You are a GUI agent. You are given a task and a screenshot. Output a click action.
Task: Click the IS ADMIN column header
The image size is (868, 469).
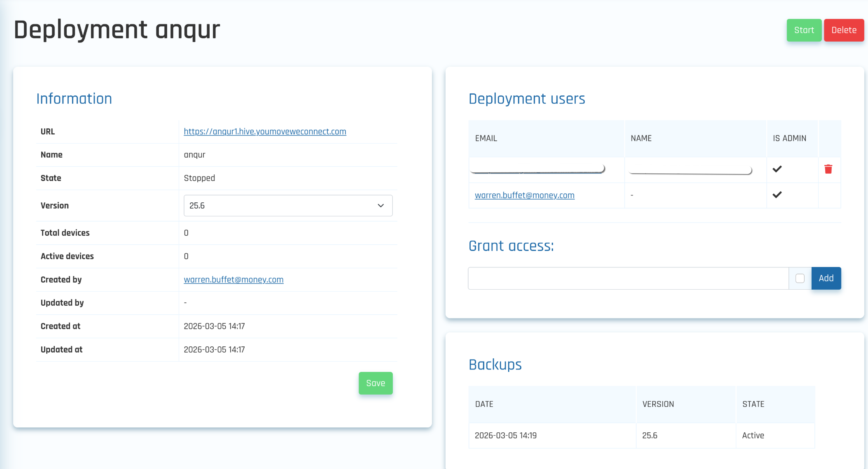coord(789,138)
